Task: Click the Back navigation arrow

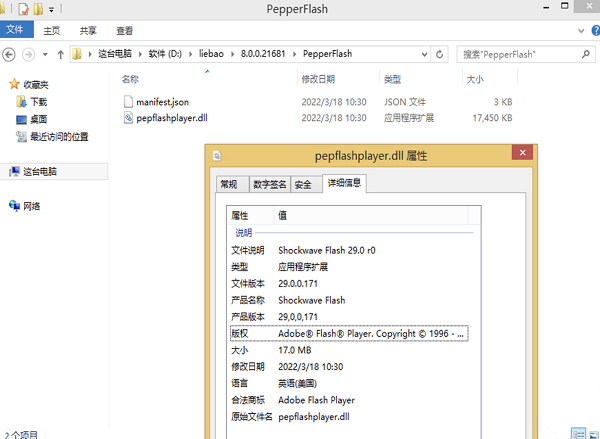Action: tap(9, 54)
